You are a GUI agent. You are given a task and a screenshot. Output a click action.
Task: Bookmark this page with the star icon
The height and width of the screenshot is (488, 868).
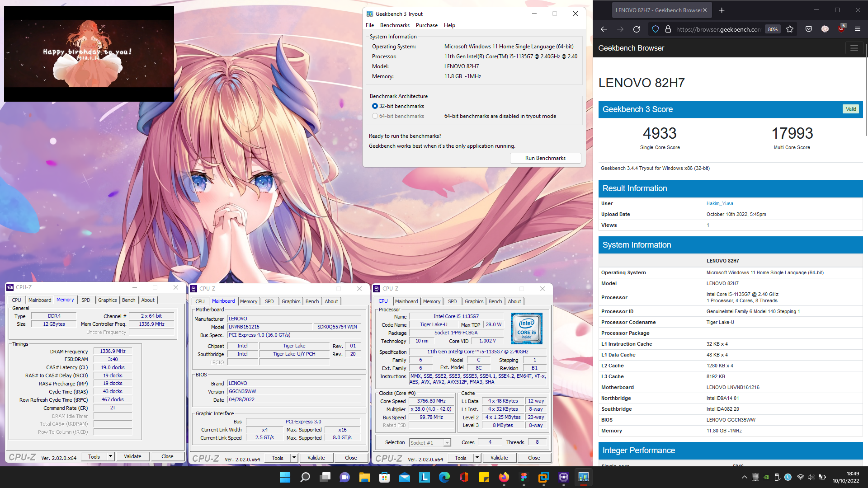(x=790, y=29)
